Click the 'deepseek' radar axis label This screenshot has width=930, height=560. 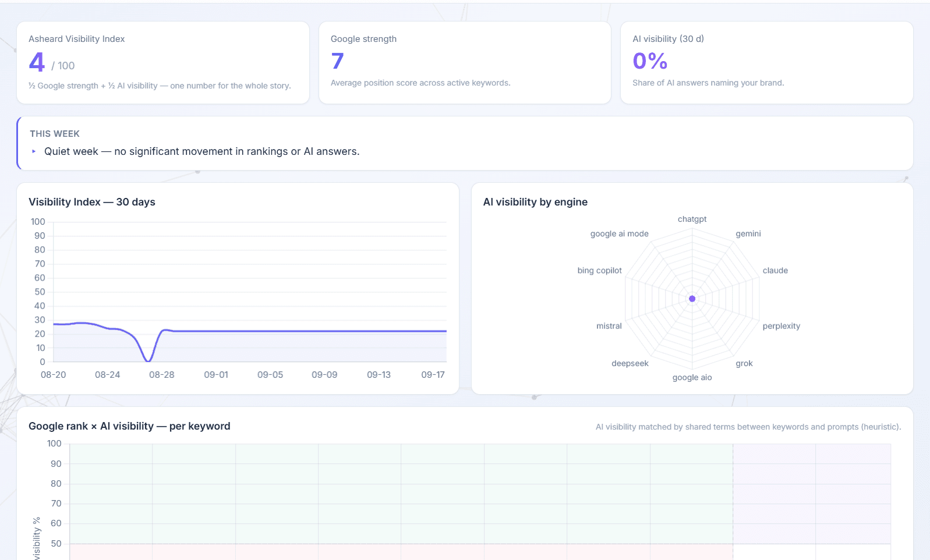click(630, 363)
